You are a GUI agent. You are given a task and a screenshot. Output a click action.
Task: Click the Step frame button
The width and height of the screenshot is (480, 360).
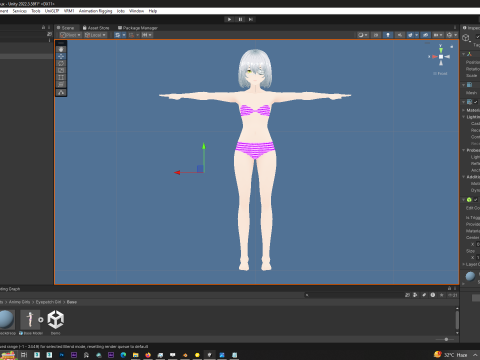[251, 19]
